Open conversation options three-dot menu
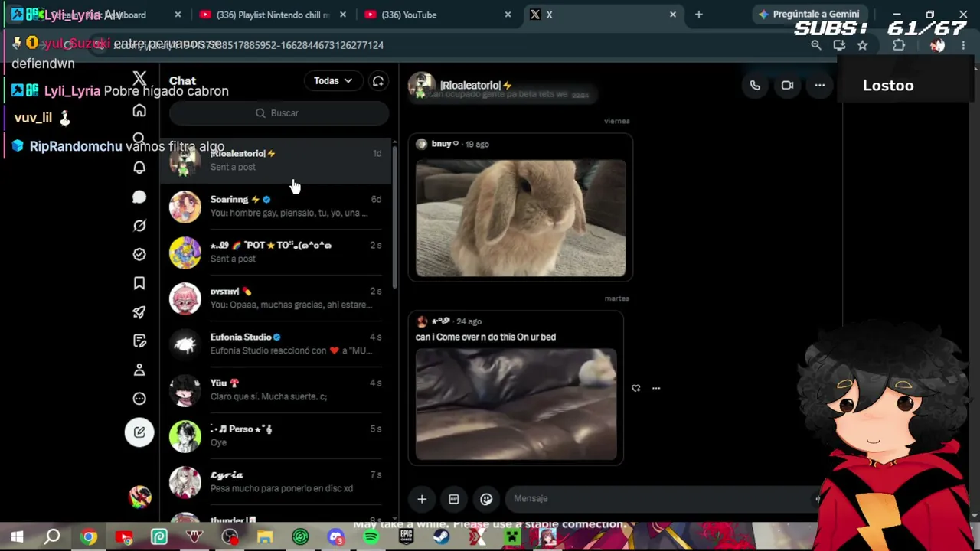 (819, 85)
